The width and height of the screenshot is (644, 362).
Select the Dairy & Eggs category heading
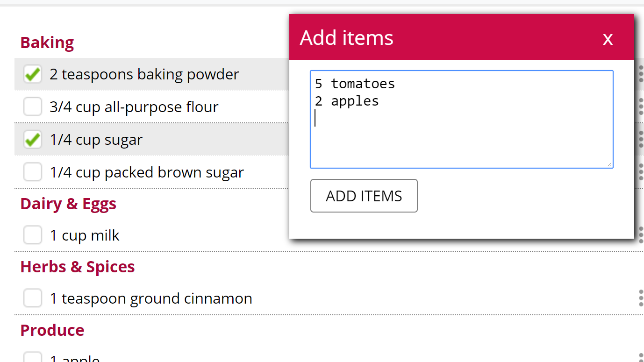68,204
